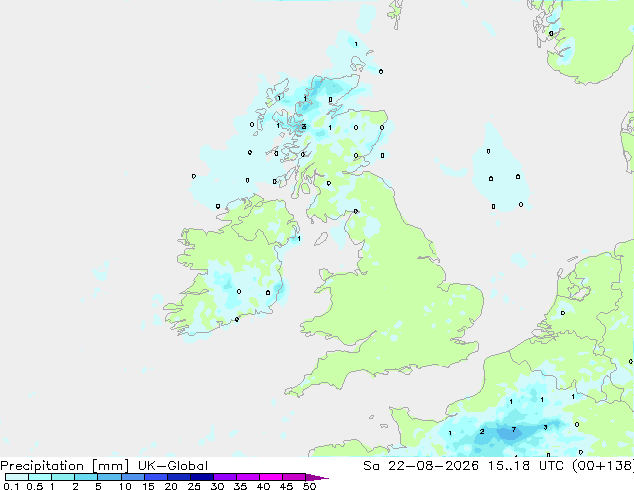Click the "1" value on Ireland's east coast
The height and width of the screenshot is (490, 634).
coord(299,239)
